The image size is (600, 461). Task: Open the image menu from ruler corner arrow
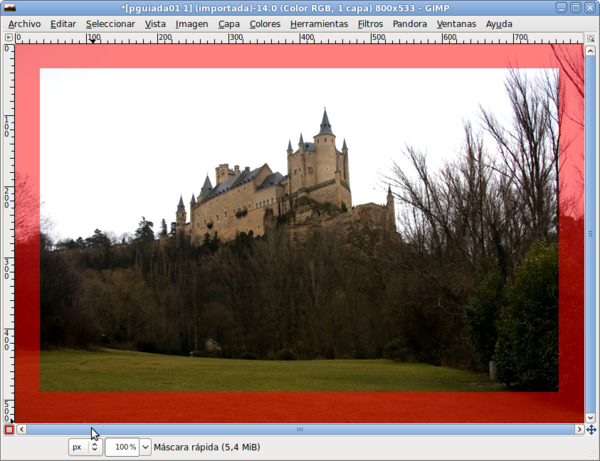point(9,37)
